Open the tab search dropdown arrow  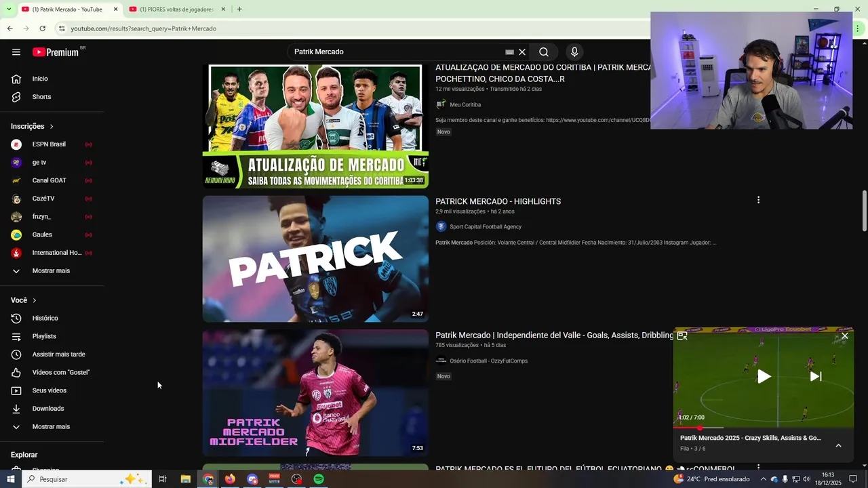pyautogui.click(x=8, y=9)
